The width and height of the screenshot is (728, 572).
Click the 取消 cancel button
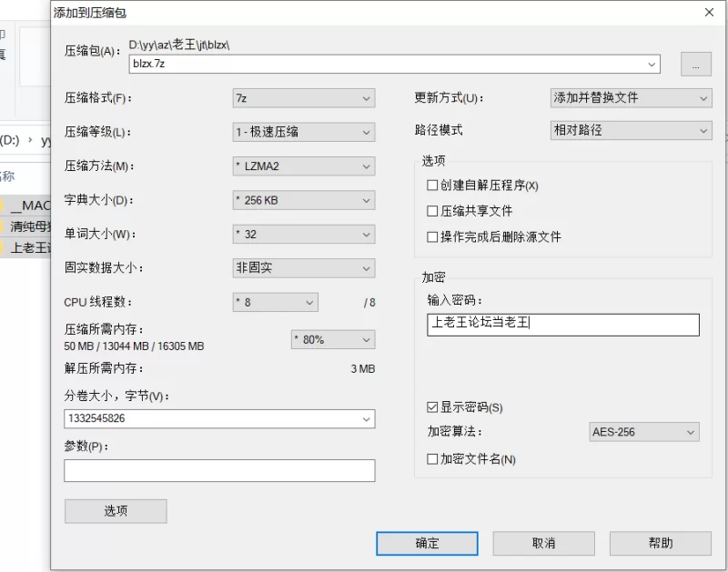543,543
